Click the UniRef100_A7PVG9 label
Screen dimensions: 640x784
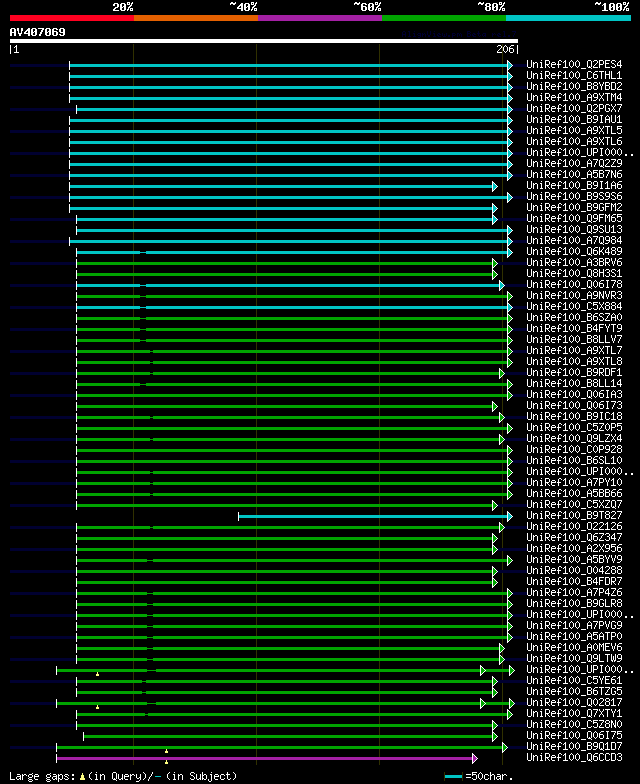[x=574, y=626]
